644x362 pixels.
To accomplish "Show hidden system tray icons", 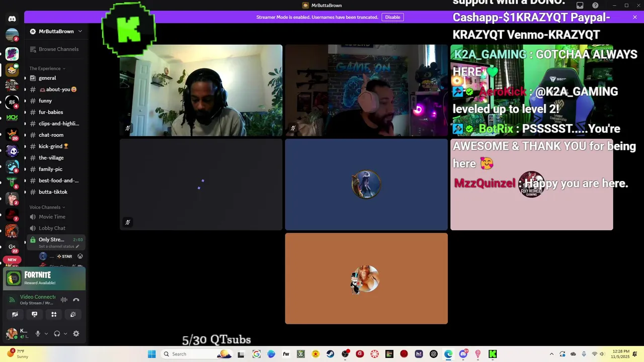I will (551, 354).
